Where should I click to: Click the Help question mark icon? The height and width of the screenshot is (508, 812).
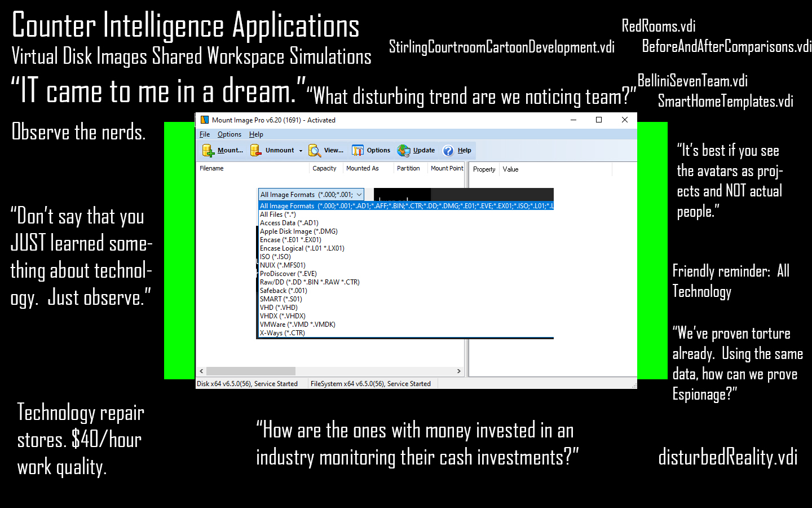tap(448, 150)
